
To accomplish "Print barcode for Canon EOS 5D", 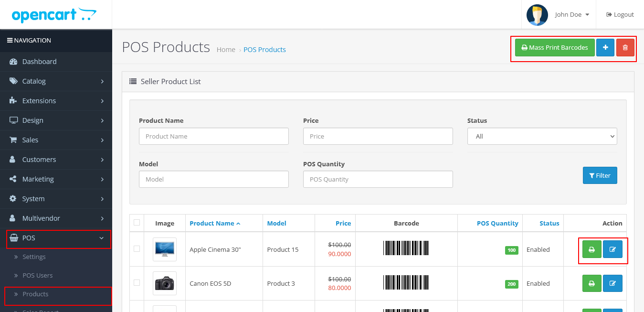I will coord(591,283).
